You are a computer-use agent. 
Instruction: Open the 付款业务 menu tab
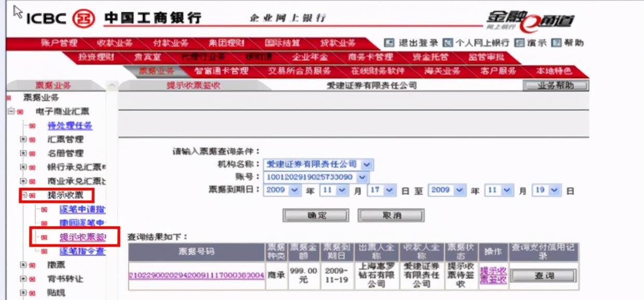(171, 44)
